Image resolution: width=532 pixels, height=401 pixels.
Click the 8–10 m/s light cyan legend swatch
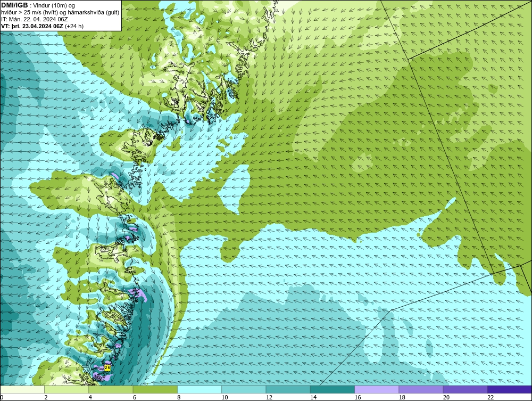[199, 389]
